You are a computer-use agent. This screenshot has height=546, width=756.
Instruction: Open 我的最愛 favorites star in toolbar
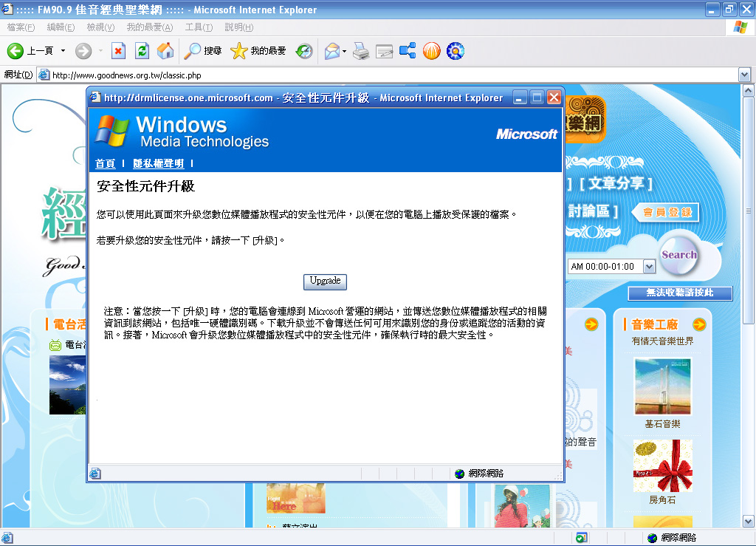pos(258,51)
